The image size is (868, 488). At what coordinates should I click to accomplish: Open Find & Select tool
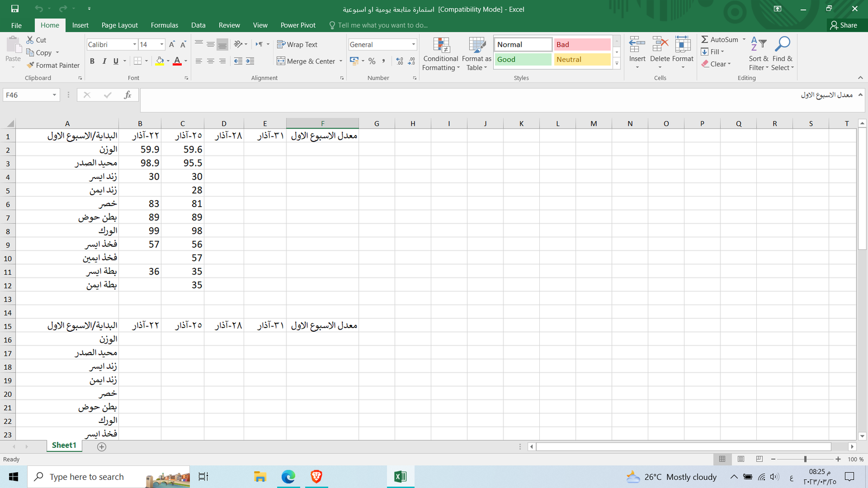click(782, 54)
